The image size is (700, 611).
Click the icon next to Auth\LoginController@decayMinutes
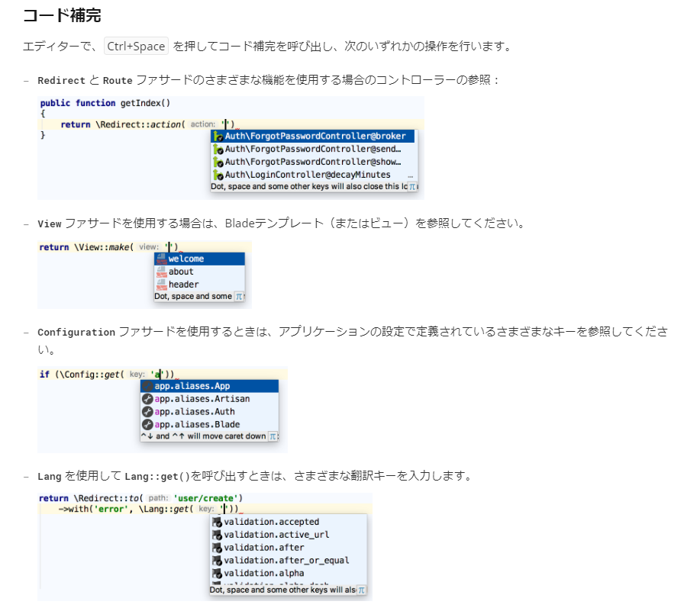click(218, 175)
